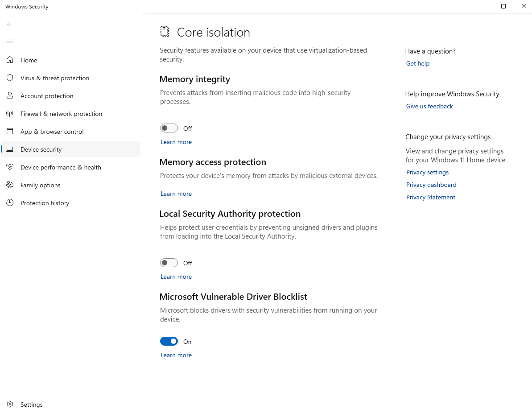View Protection history
532x413 pixels.
pyautogui.click(x=44, y=202)
